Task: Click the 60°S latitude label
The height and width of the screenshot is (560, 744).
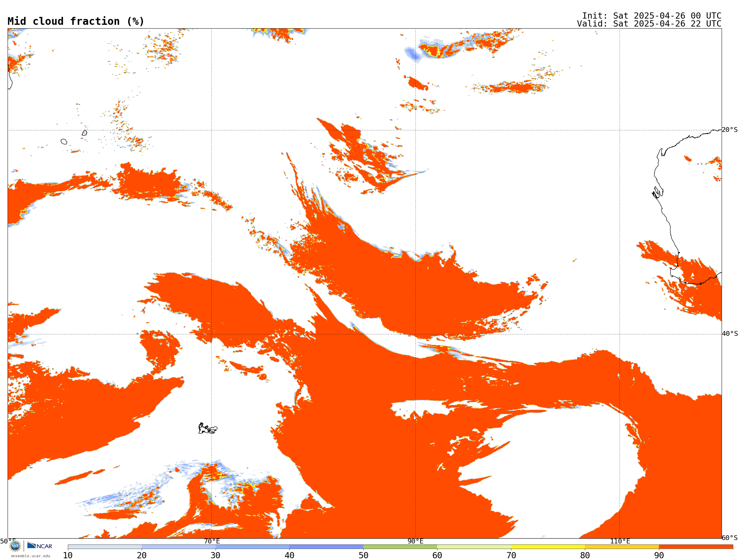Action: (730, 538)
